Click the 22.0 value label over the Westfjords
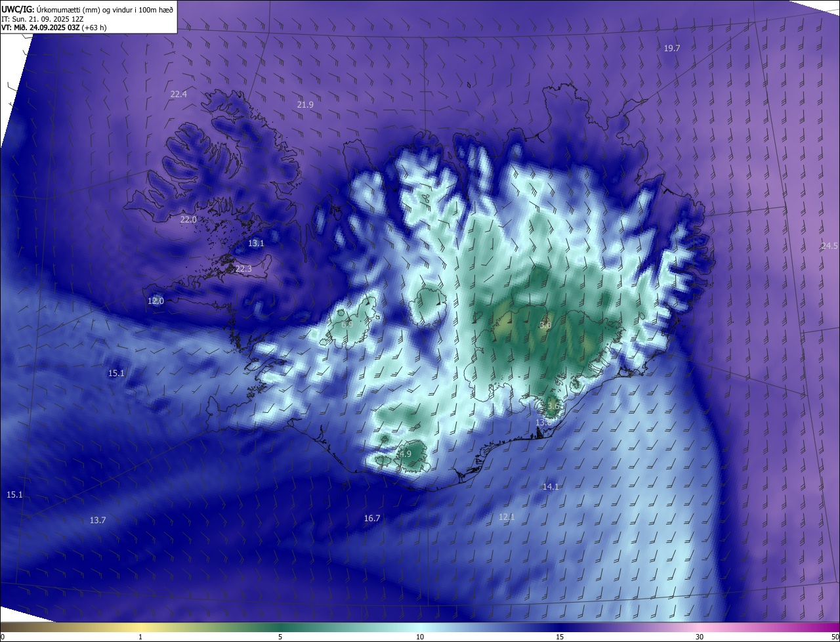This screenshot has height=642, width=840. pyautogui.click(x=188, y=220)
